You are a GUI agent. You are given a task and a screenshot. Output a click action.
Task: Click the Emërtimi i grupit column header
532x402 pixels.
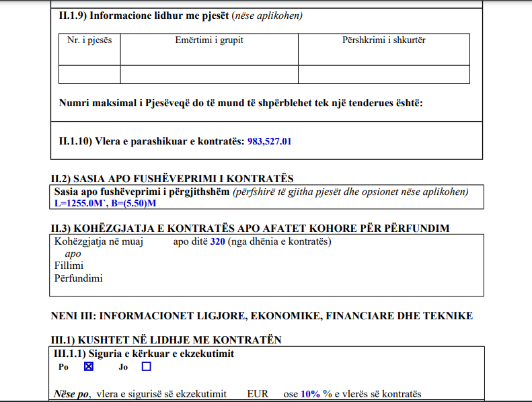(209, 49)
